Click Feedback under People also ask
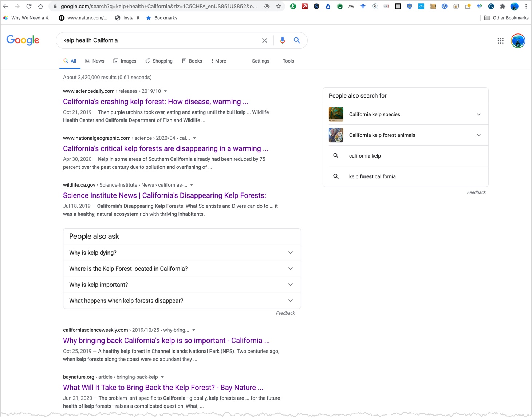The image size is (532, 417). click(285, 313)
